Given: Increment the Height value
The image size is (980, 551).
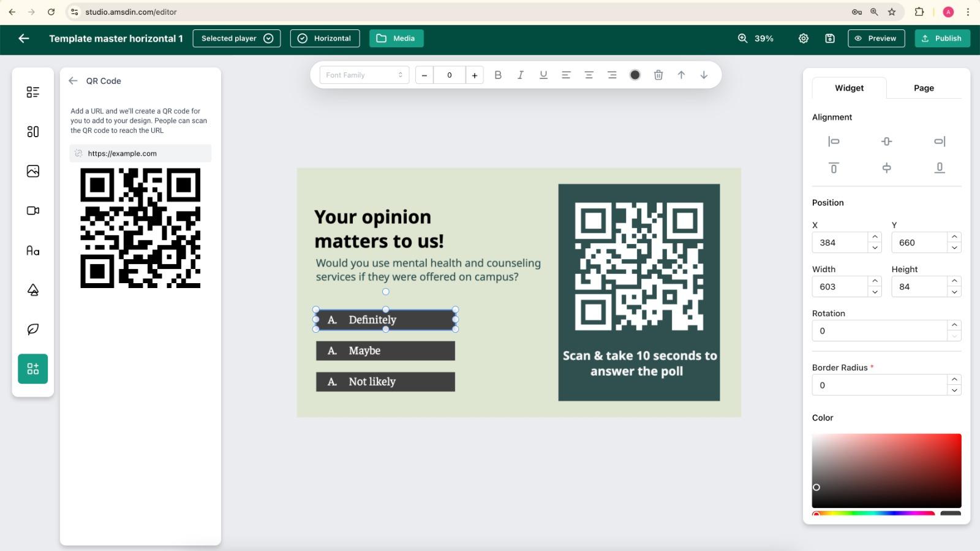Looking at the screenshot, I should pyautogui.click(x=954, y=281).
